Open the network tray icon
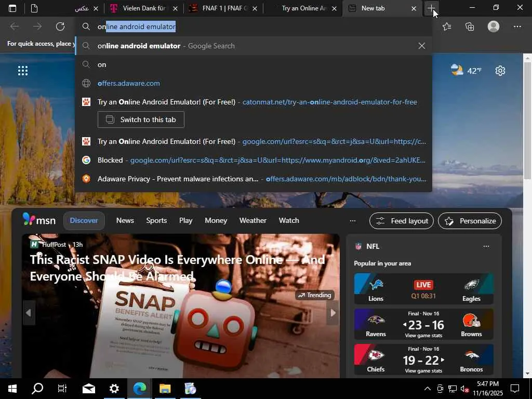 pos(452,389)
